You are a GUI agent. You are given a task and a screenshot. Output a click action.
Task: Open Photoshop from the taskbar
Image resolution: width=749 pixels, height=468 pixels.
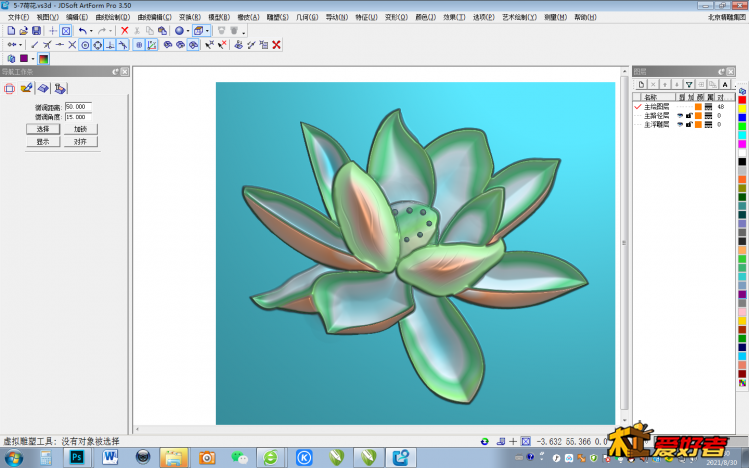pyautogui.click(x=76, y=457)
